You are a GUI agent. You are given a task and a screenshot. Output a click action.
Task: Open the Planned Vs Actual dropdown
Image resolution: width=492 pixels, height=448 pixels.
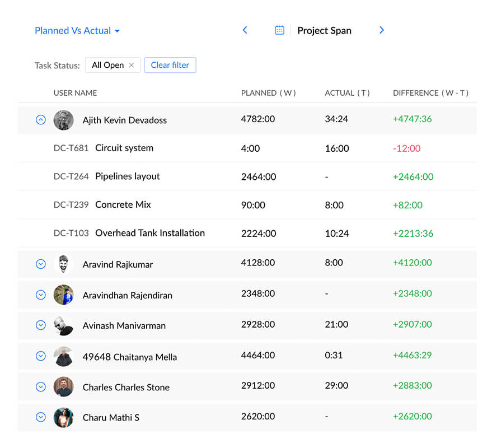click(77, 31)
